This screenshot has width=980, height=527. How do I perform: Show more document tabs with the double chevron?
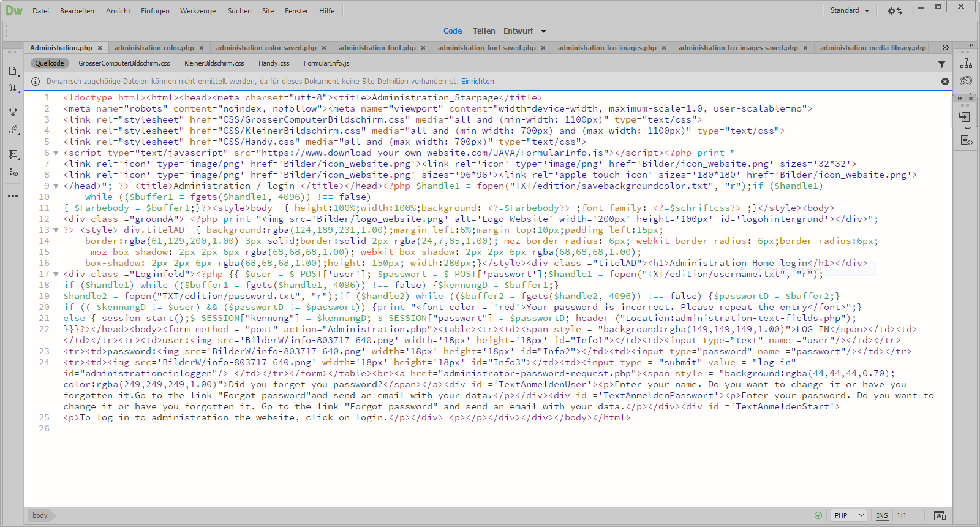tap(946, 48)
